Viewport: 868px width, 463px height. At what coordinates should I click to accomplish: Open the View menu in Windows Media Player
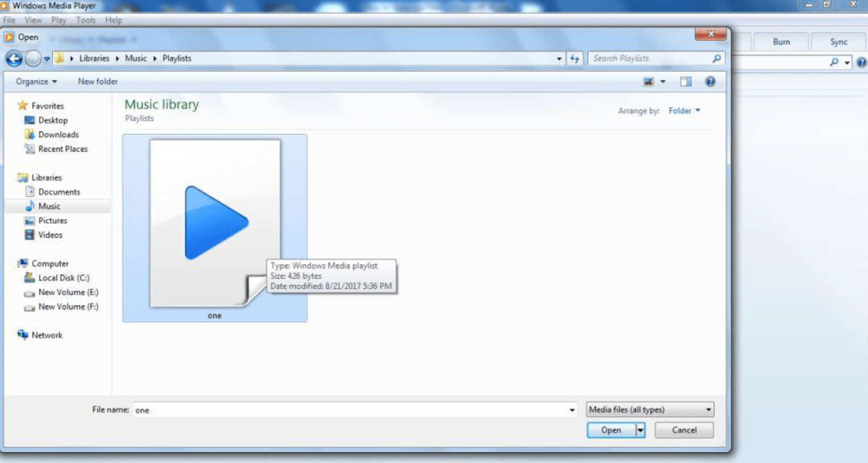[x=33, y=20]
